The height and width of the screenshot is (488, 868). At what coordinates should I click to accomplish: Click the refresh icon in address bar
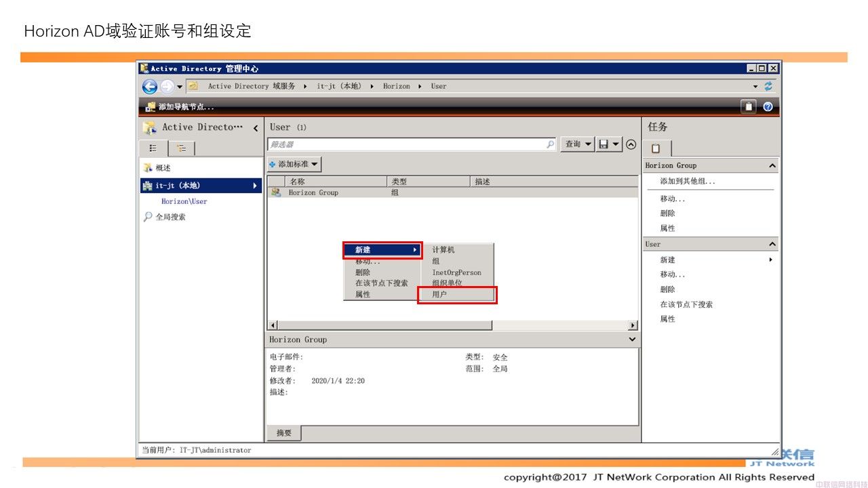pyautogui.click(x=768, y=86)
